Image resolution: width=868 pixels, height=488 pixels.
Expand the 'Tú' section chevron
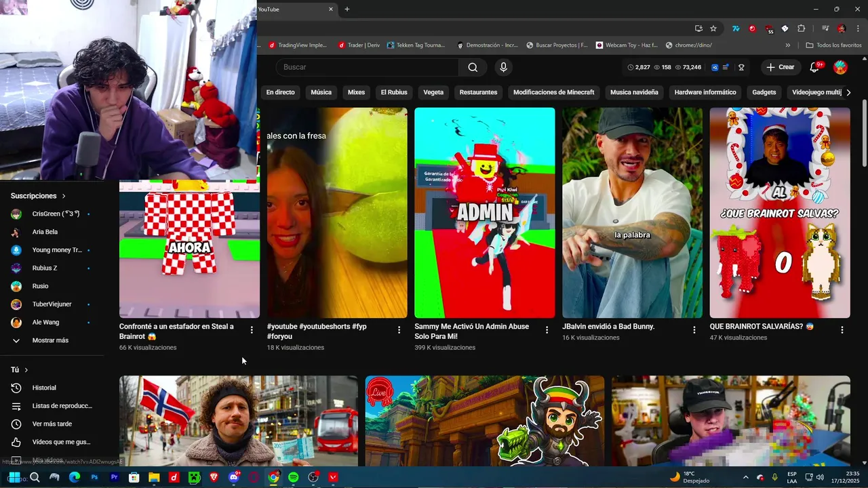[x=26, y=370]
